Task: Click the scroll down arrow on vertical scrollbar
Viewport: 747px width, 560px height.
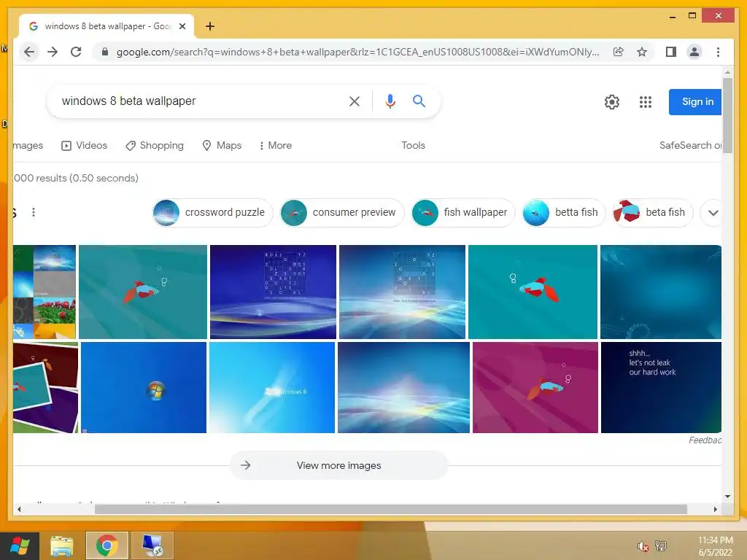Action: click(727, 496)
